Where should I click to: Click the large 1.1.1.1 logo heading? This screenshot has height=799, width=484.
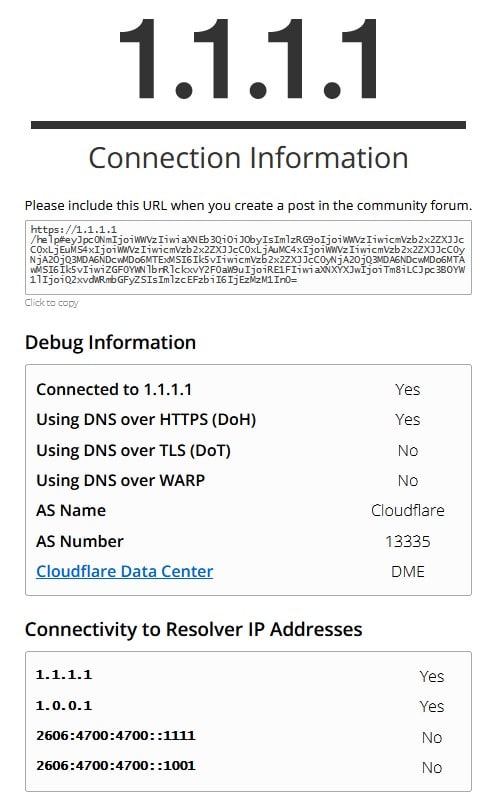click(249, 59)
